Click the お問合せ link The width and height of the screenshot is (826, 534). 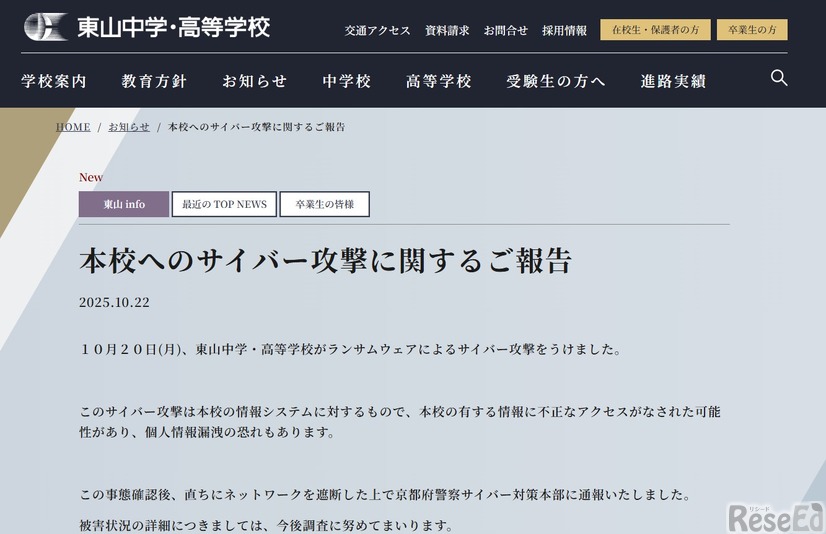click(x=506, y=30)
